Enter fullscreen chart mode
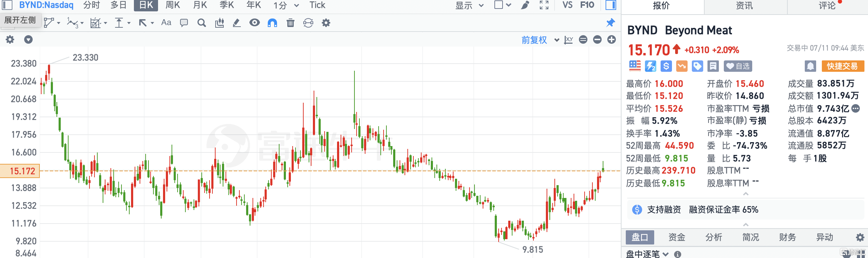 coord(544,5)
